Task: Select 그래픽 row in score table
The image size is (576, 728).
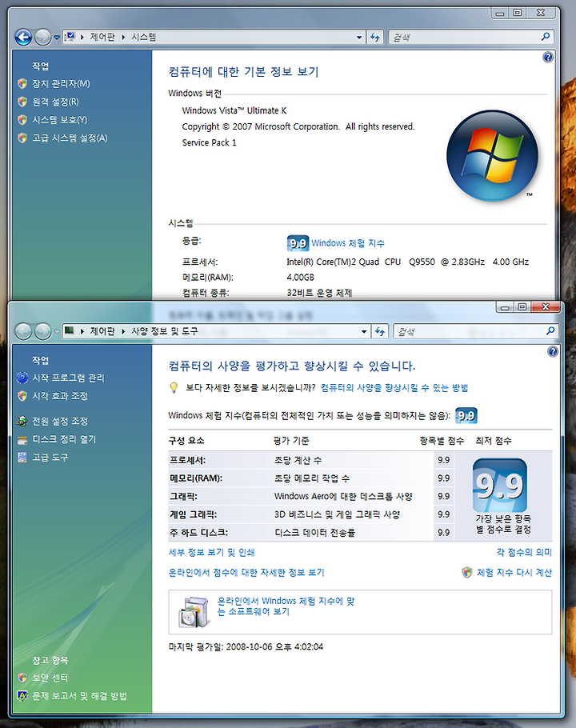Action: tap(311, 496)
